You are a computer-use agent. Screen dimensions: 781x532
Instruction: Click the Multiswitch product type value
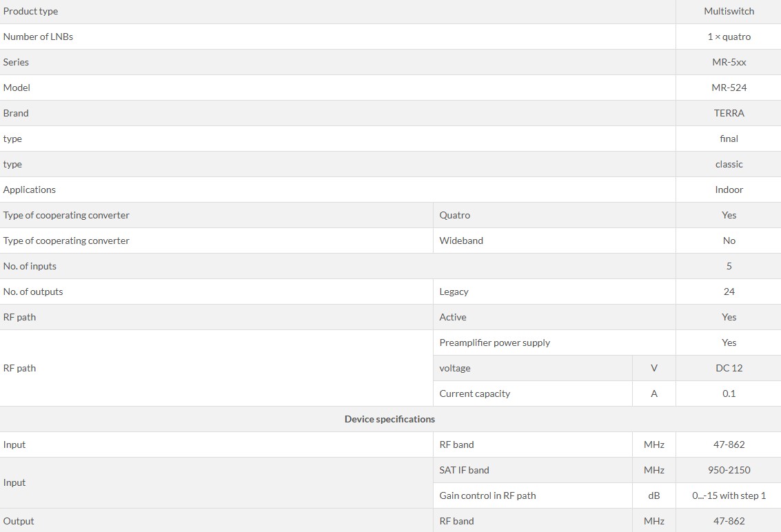(729, 11)
